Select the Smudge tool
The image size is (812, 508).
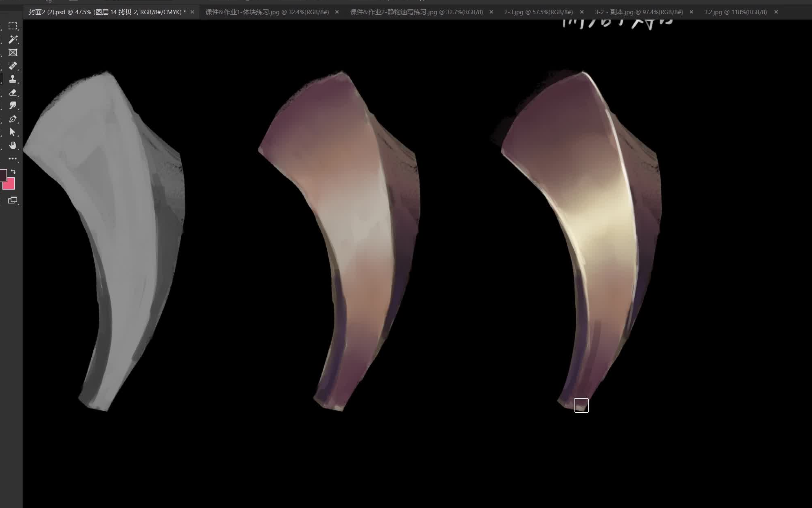(13, 106)
